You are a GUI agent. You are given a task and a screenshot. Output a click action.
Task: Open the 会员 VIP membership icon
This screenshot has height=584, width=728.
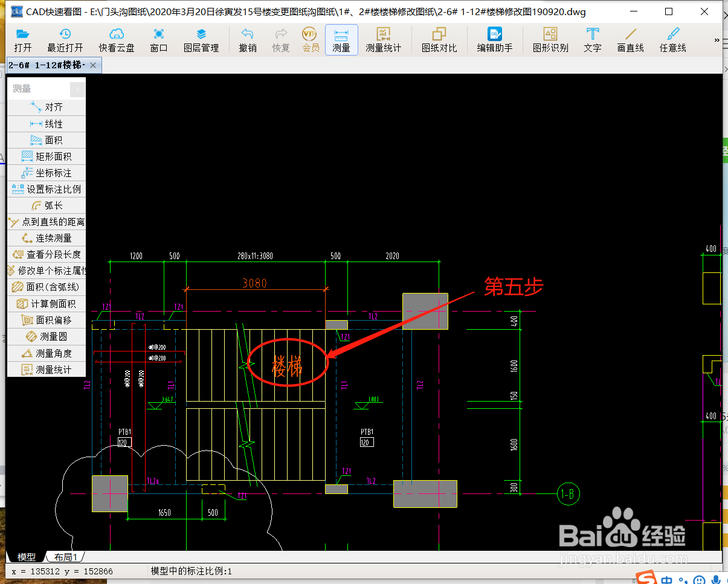click(x=311, y=40)
